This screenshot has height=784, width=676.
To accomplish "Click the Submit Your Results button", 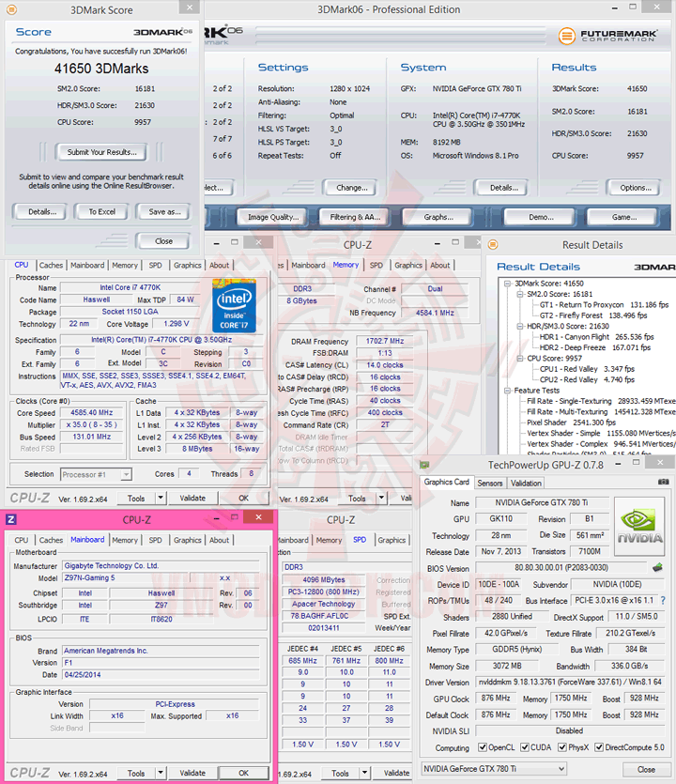I will [x=101, y=152].
